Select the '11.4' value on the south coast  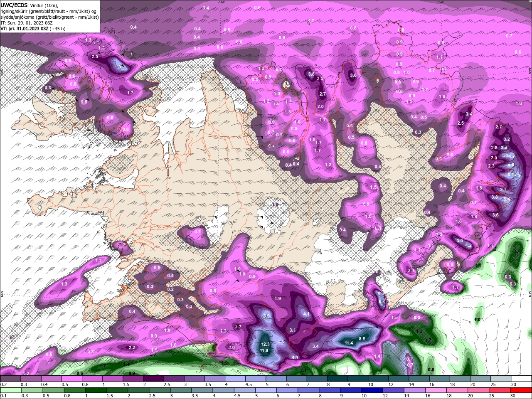coord(349,343)
